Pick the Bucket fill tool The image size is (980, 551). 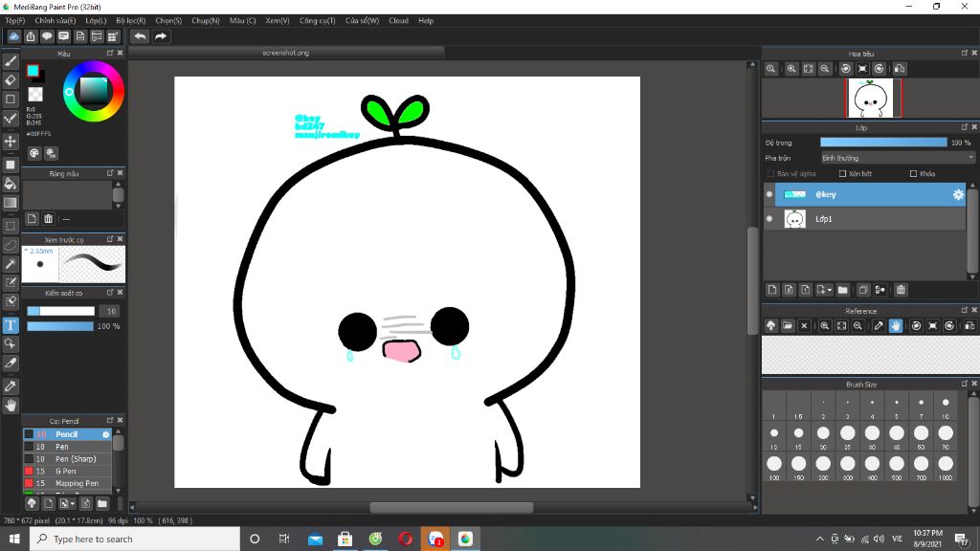(11, 183)
